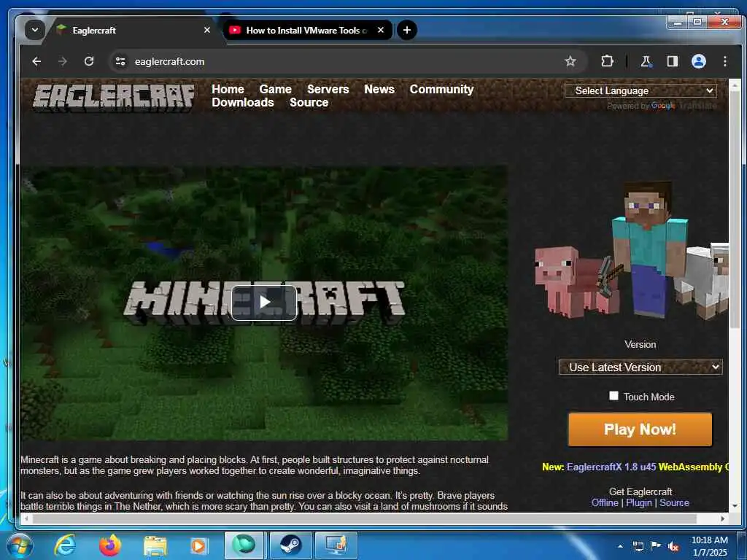The height and width of the screenshot is (560, 747).
Task: Open Windows Explorer from the taskbar
Action: (155, 546)
